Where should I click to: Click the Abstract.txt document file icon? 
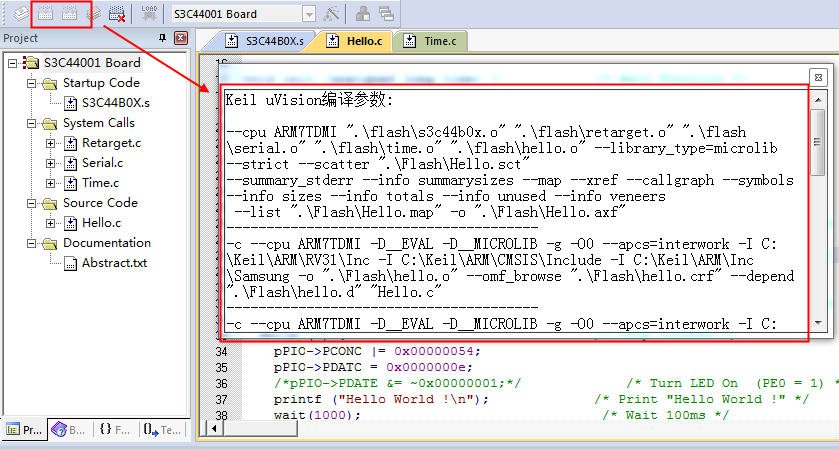pos(70,263)
